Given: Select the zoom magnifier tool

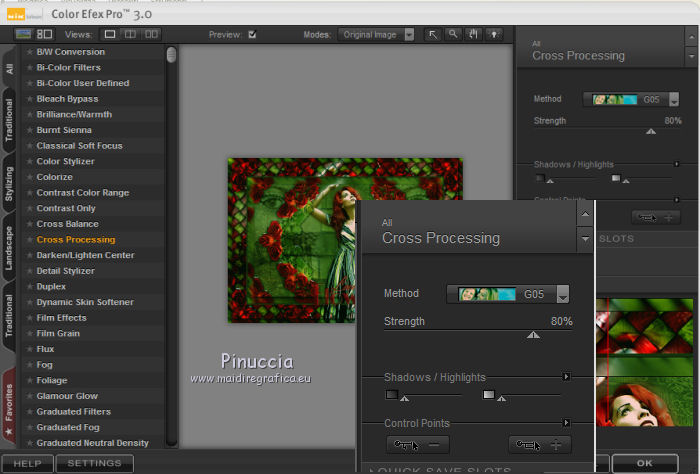Looking at the screenshot, I should 453,34.
